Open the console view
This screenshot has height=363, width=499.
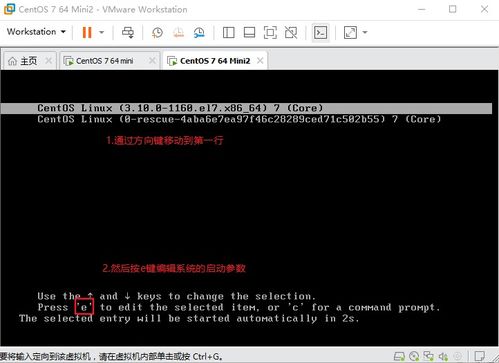[320, 32]
